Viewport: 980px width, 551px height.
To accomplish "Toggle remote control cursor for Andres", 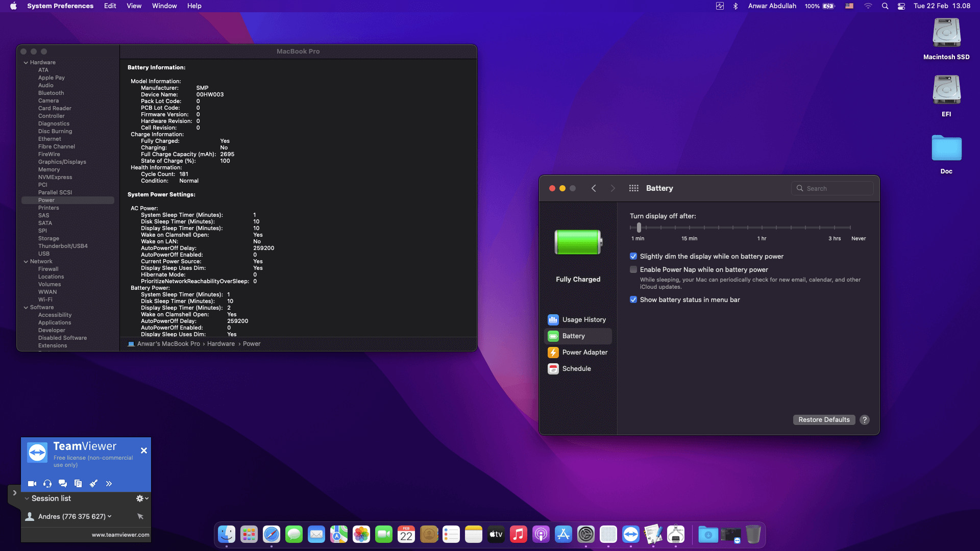I will point(140,516).
